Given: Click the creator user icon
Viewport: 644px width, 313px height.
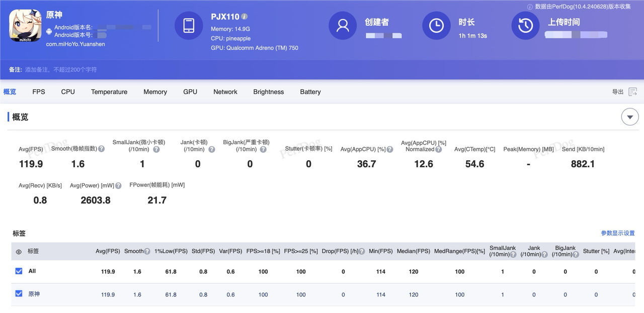Looking at the screenshot, I should (343, 26).
